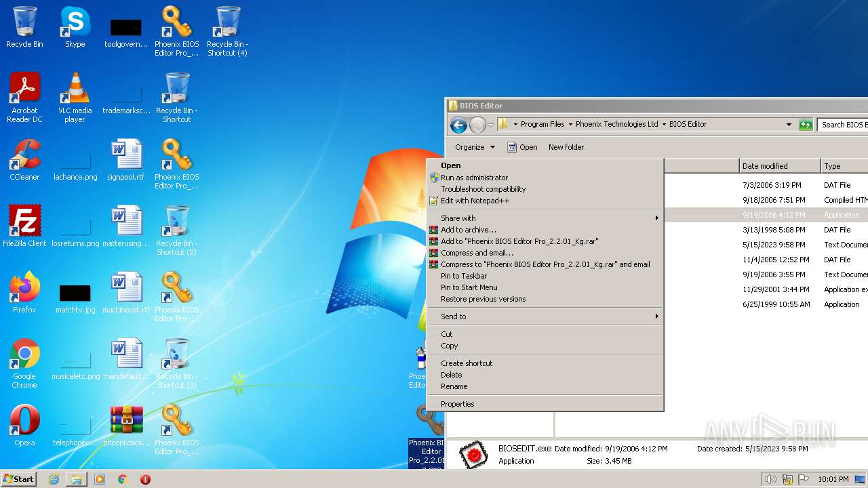The width and height of the screenshot is (868, 488).
Task: Choose Compress and email...
Action: [x=545, y=253]
